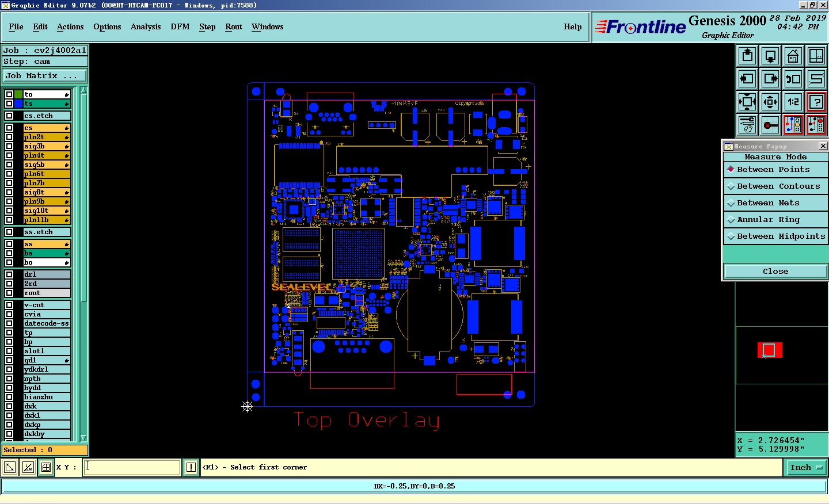Select the sig3b layer name
The image size is (829, 504).
tap(47, 146)
